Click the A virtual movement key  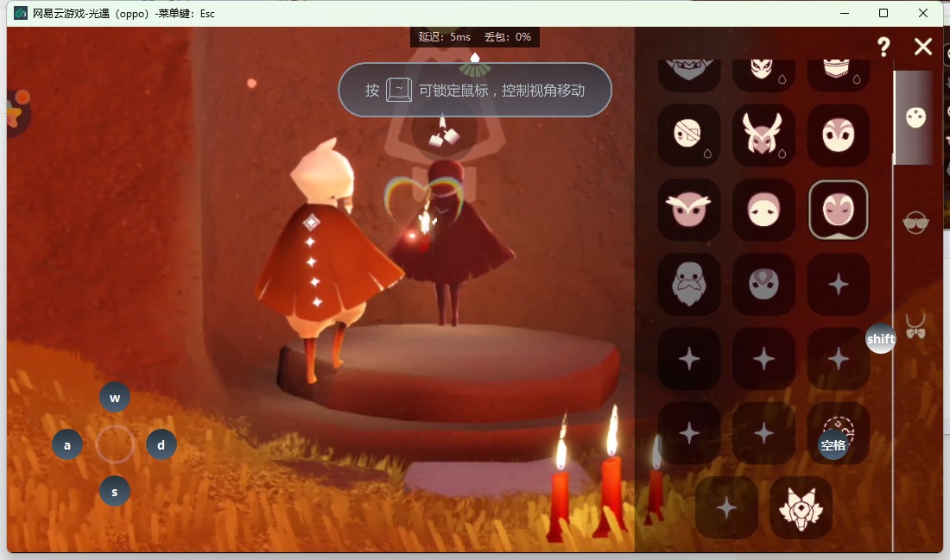[x=67, y=445]
